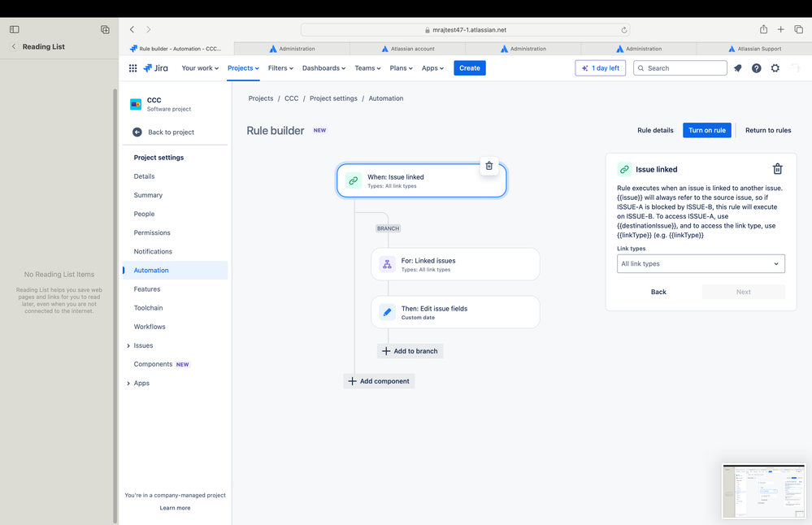Screen dimensions: 812x525
Task: Open the Link types dropdown
Action: pos(701,263)
